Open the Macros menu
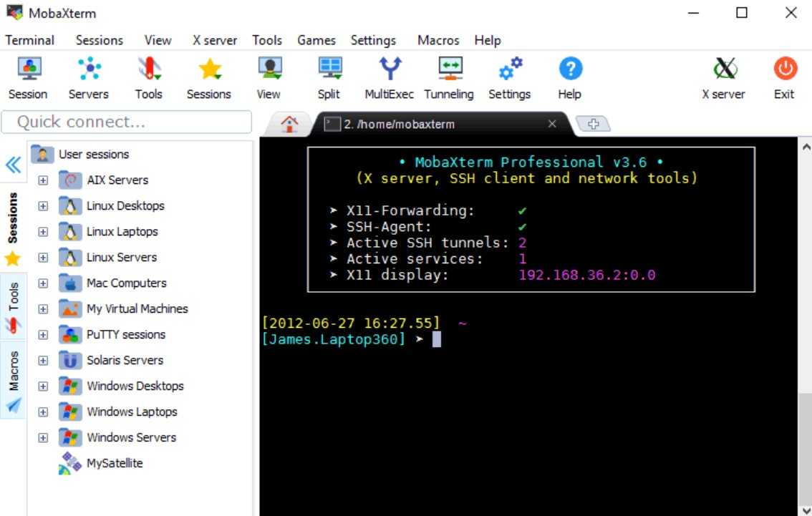Viewport: 812px width, 516px height. pyautogui.click(x=438, y=40)
